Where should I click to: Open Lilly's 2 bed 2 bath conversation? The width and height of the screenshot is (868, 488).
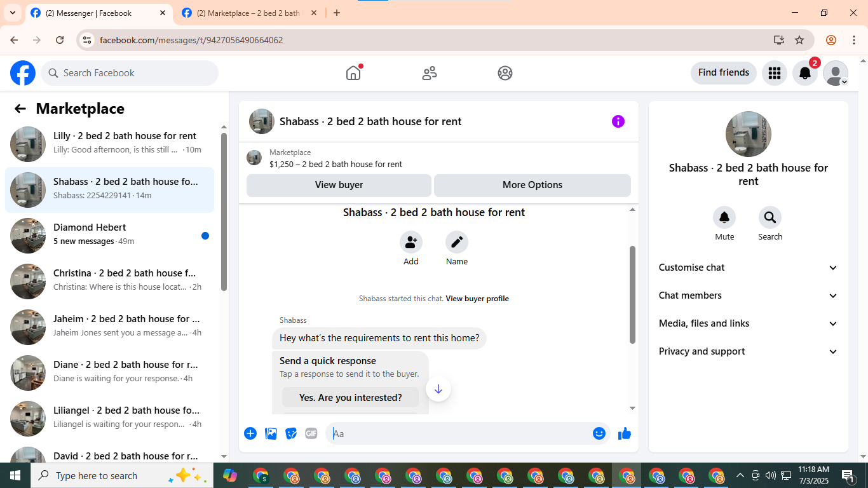coord(109,144)
